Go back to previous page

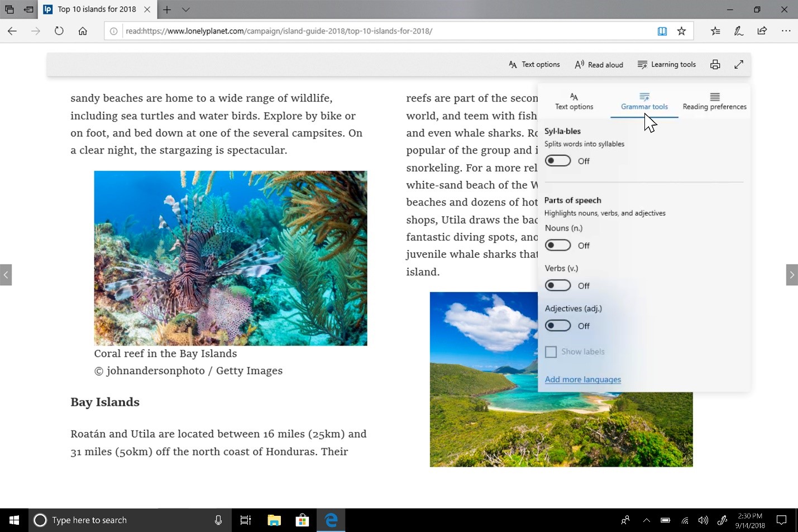12,31
